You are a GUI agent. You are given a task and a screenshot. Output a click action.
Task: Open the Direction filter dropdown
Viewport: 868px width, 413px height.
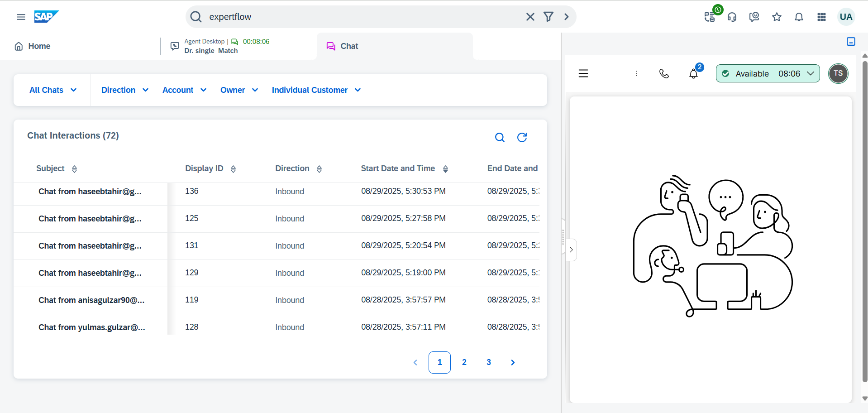tap(124, 90)
